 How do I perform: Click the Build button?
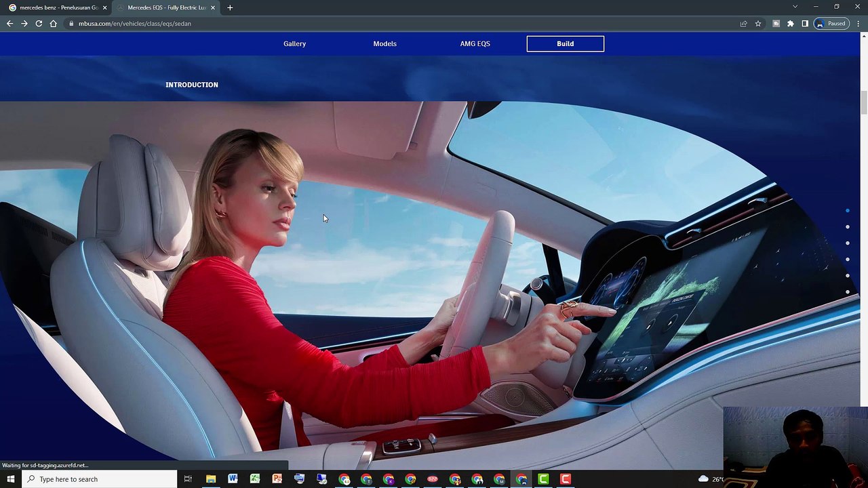(565, 44)
